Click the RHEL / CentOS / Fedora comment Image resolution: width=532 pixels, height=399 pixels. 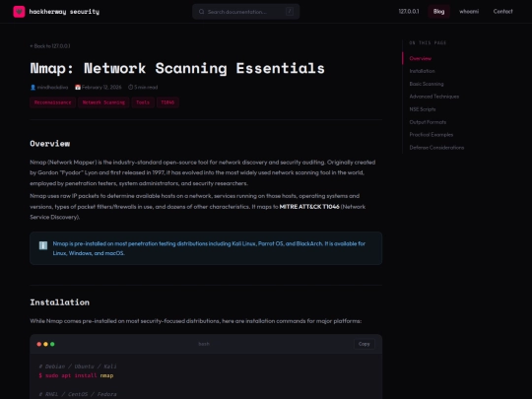78,394
